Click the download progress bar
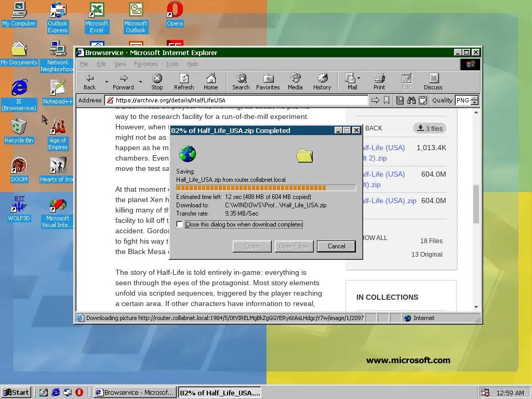Image resolution: width=532 pixels, height=399 pixels. point(266,188)
